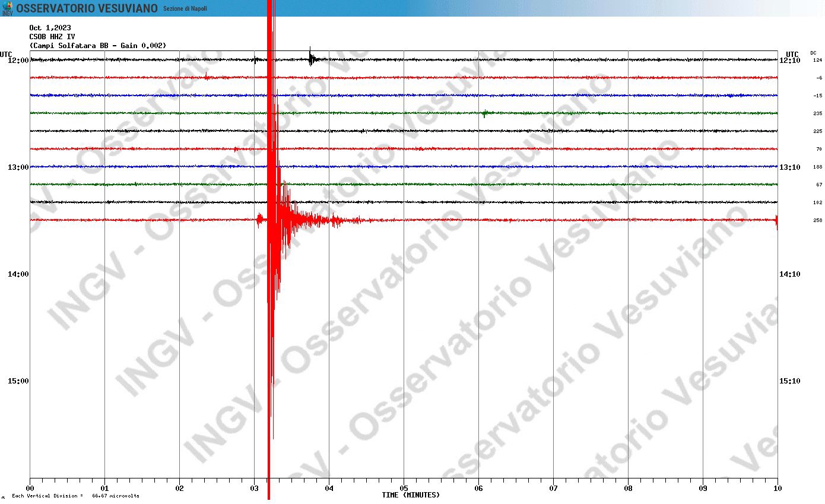Click station code 'CSOB HHZ IV'

click(x=52, y=37)
